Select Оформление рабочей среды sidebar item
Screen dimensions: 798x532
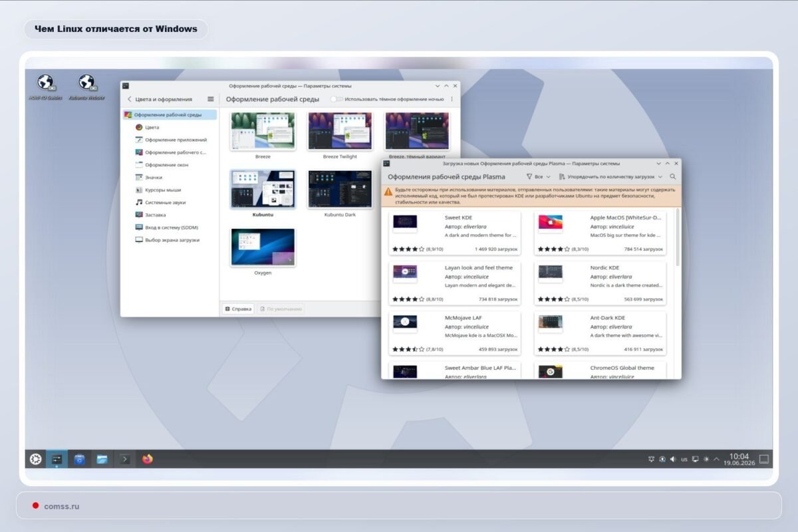point(170,114)
